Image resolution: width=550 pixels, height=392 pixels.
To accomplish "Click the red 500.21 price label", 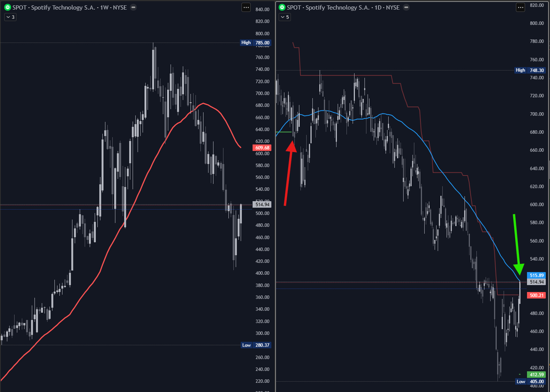I will pyautogui.click(x=537, y=296).
